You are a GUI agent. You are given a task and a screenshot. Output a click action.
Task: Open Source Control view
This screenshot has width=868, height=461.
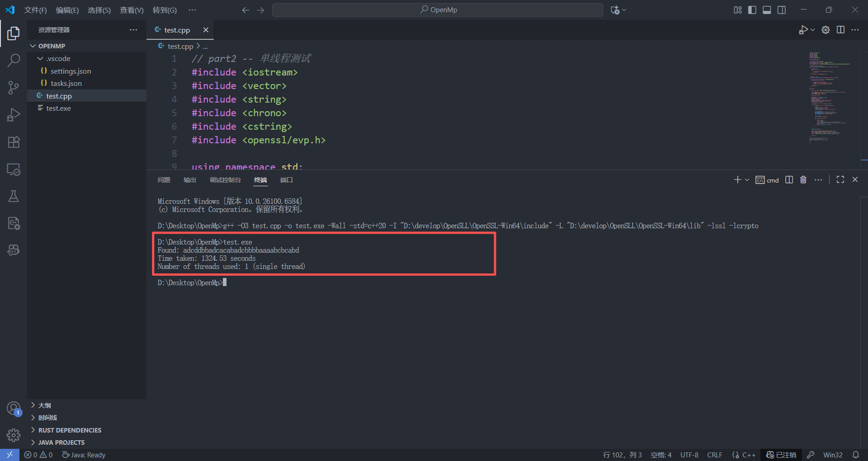[x=14, y=87]
